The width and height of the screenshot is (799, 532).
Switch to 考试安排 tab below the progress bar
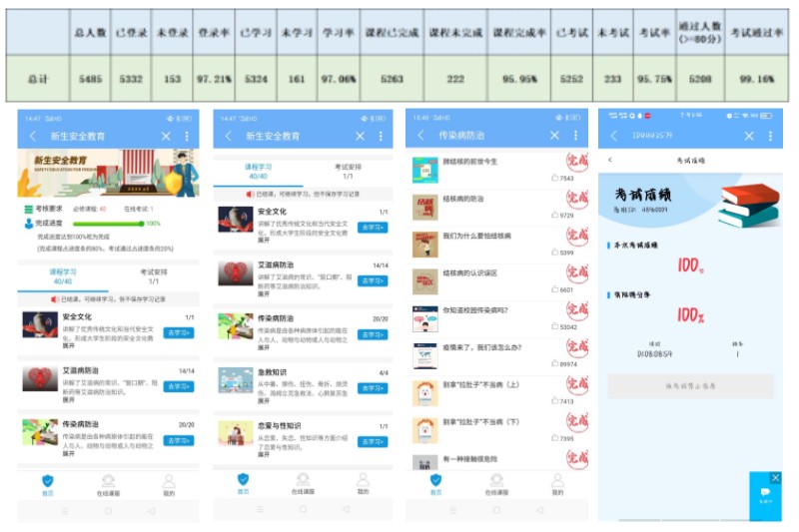pos(153,276)
